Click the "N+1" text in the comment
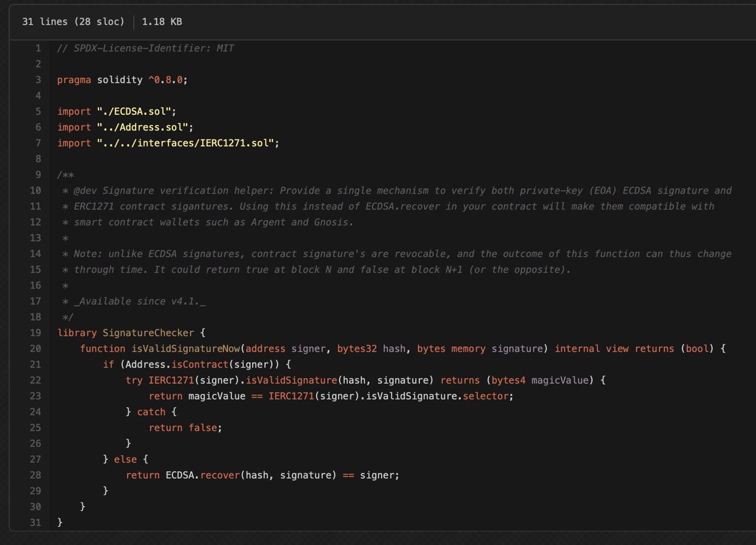 point(454,270)
